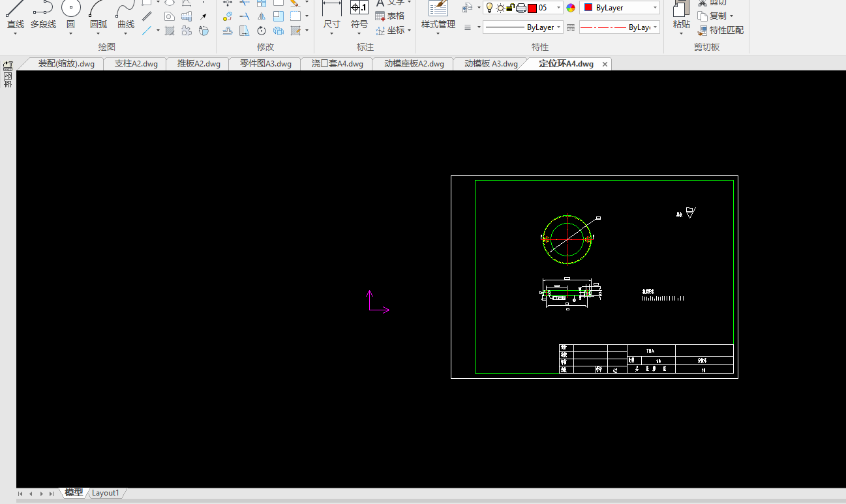Screen dimensions: 846x504
Task: Open the 尺寸 dimension tool
Action: (332, 16)
